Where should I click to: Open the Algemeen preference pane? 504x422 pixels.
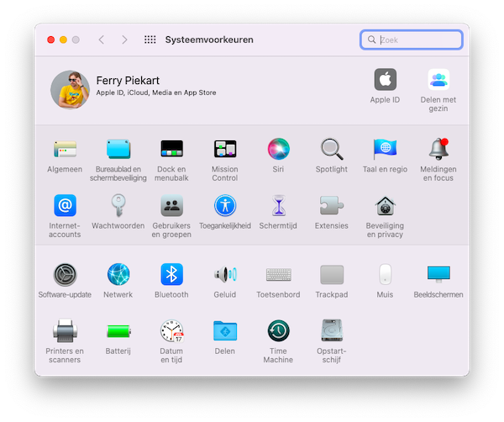tap(65, 149)
